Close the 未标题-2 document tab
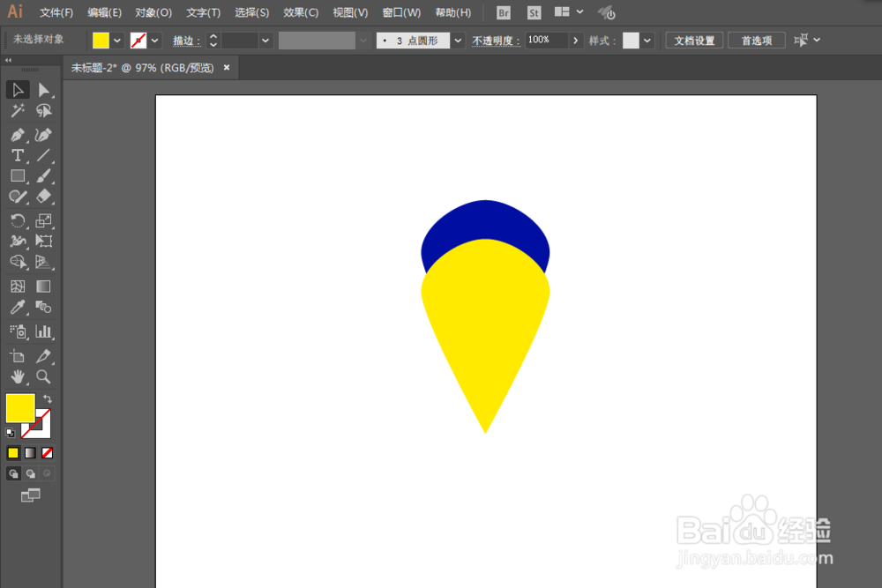Image resolution: width=882 pixels, height=588 pixels. coord(227,68)
